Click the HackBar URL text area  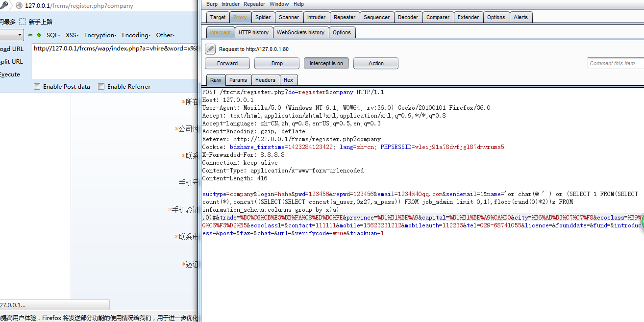click(x=115, y=61)
